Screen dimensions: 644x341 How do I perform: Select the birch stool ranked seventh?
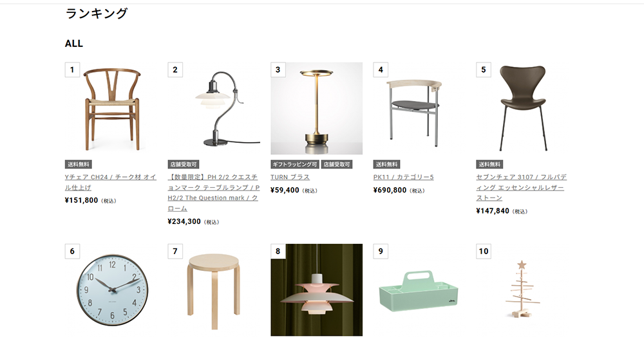[214, 290]
